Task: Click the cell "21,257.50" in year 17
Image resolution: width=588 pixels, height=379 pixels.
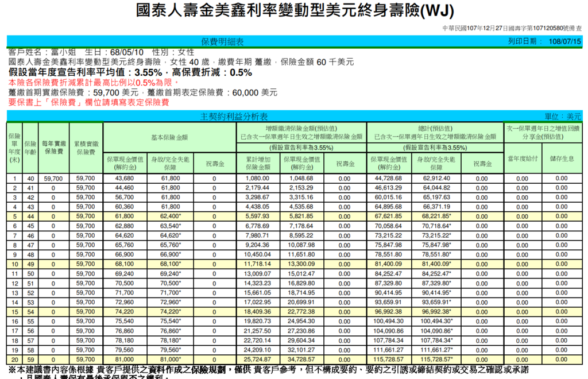Action: (x=257, y=331)
